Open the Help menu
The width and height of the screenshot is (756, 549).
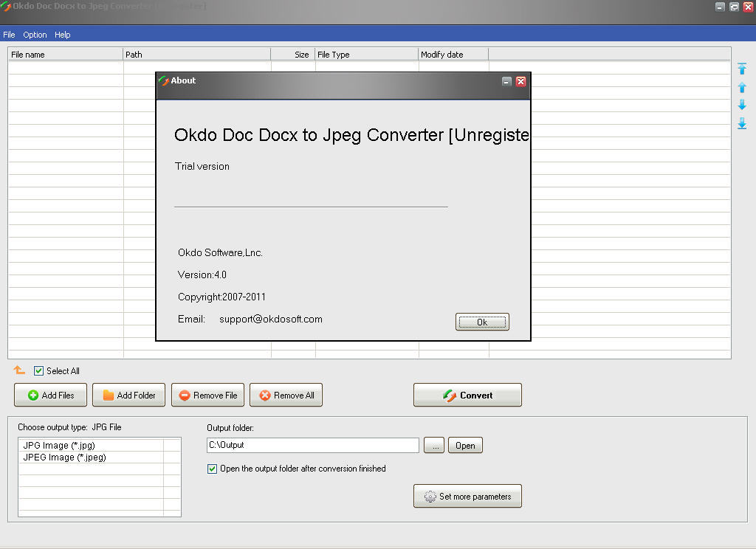(x=63, y=35)
